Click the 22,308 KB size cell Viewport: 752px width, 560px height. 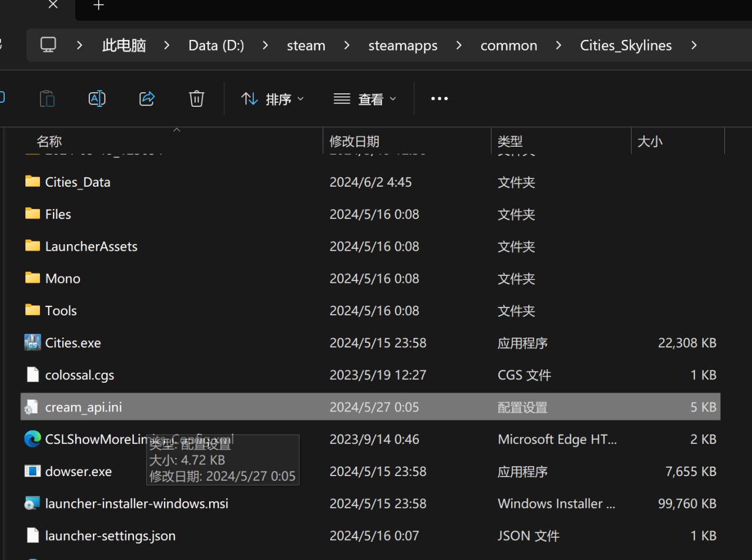point(687,343)
